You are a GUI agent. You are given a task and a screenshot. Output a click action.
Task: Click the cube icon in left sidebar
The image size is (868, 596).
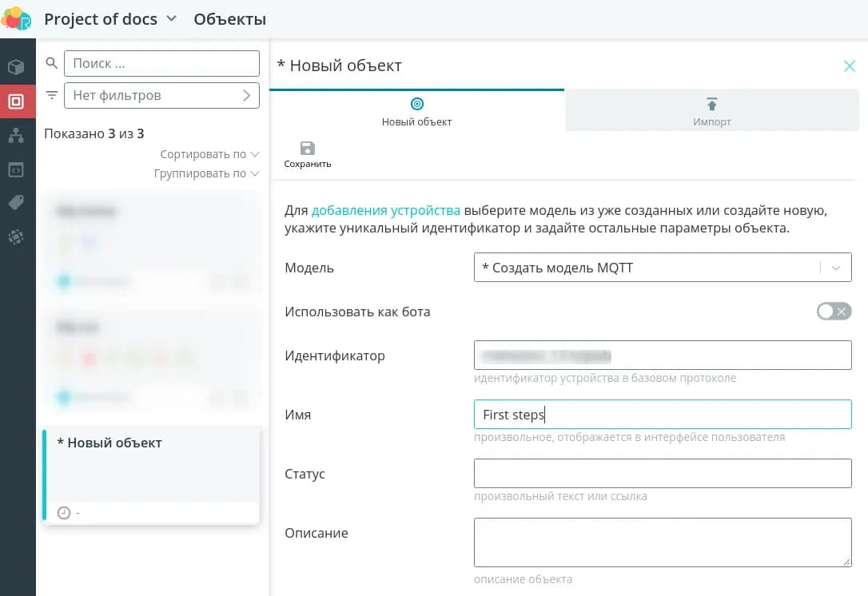[16, 67]
